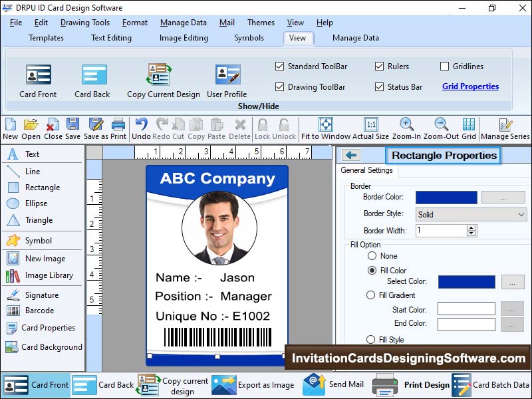Increase Border Width with up arrow
532x399 pixels.
tap(471, 227)
